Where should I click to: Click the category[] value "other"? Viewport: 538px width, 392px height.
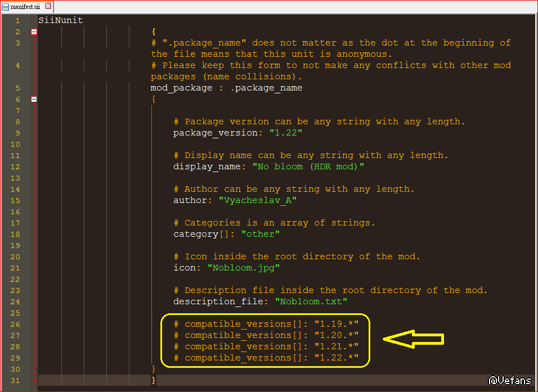pos(261,234)
